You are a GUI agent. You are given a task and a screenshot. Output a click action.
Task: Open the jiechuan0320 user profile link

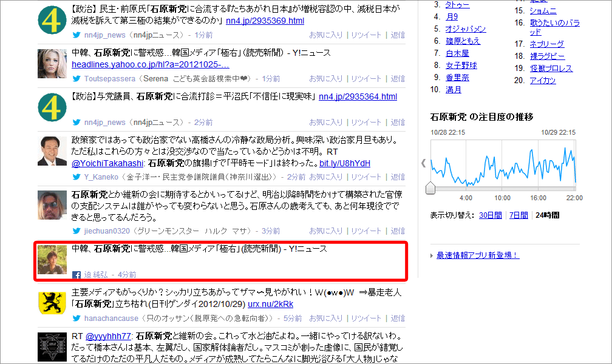tap(107, 231)
